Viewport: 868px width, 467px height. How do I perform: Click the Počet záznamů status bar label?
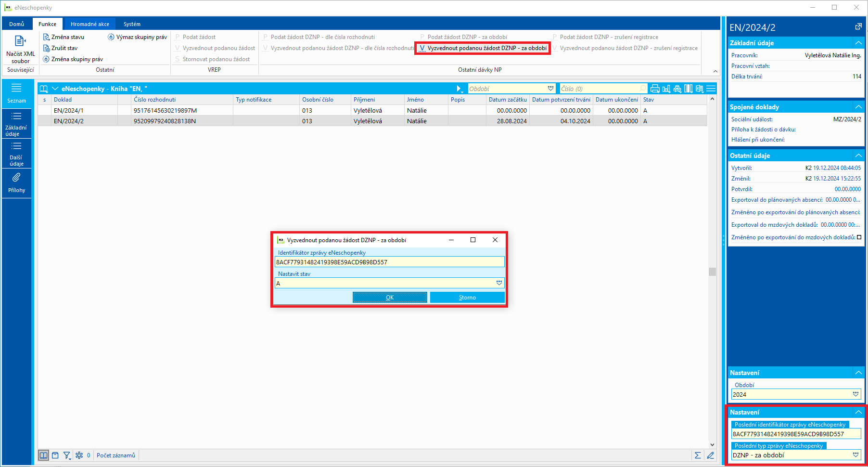(x=116, y=455)
